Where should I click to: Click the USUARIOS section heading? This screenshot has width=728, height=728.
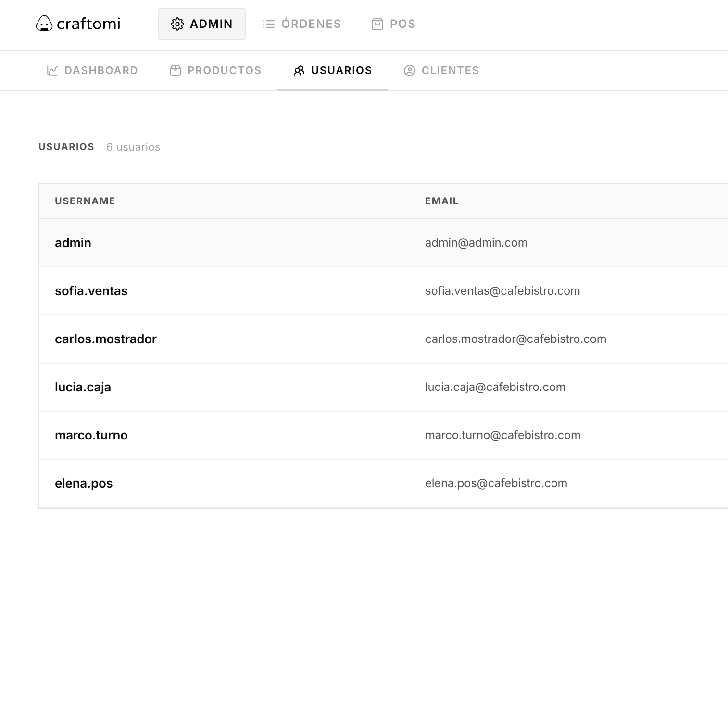(x=66, y=147)
